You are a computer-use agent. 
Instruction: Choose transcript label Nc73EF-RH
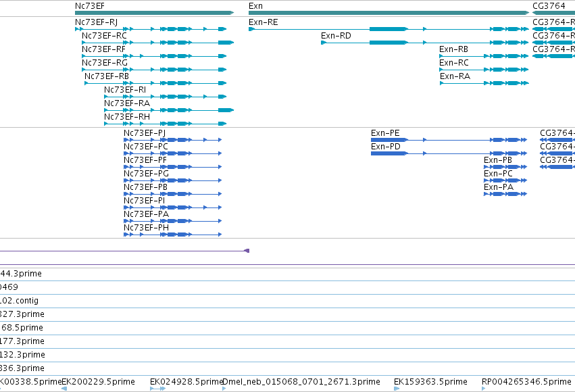[127, 117]
